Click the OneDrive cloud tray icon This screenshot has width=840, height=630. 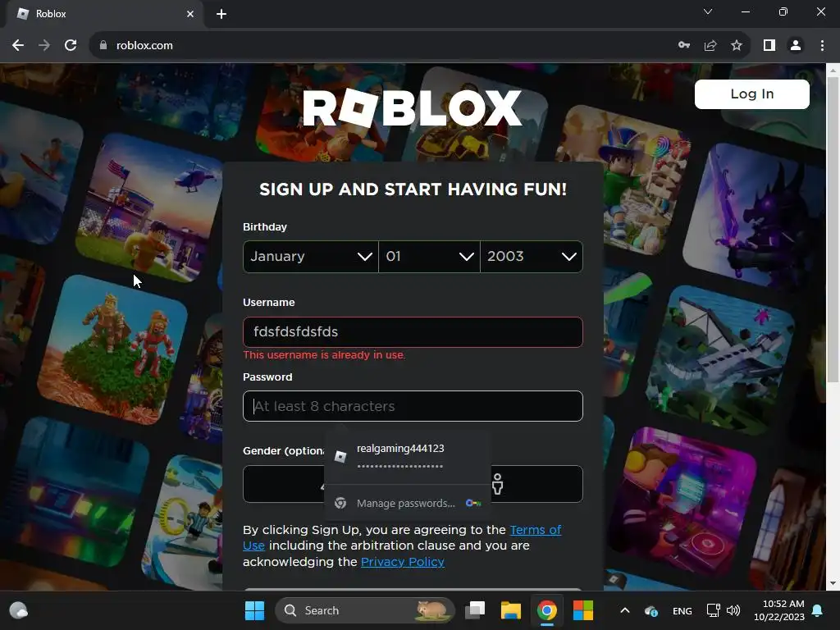pyautogui.click(x=651, y=610)
